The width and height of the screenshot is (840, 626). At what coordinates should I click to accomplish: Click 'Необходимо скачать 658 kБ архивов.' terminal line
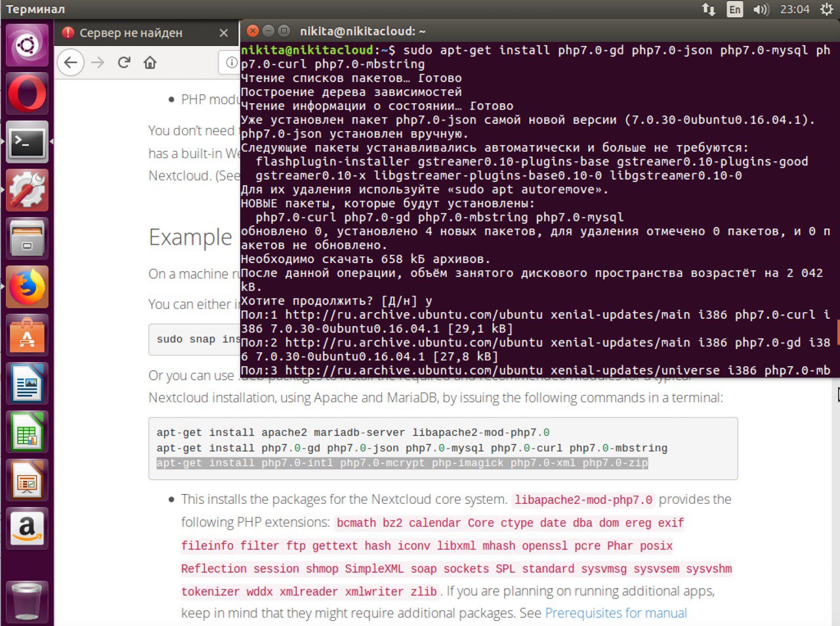coord(366,259)
